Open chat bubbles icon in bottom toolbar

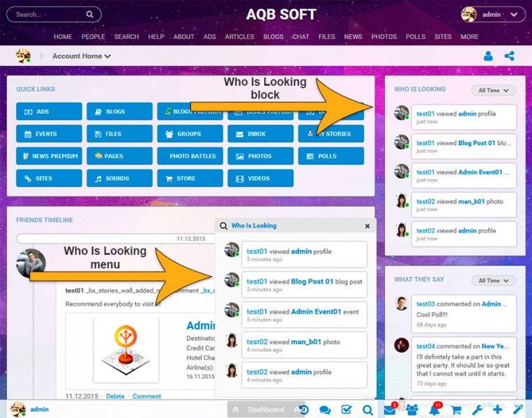pos(325,410)
